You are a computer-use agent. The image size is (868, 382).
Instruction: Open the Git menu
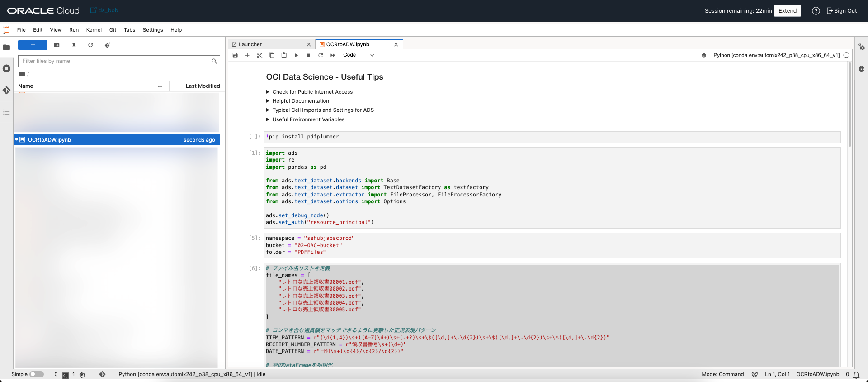click(x=113, y=30)
